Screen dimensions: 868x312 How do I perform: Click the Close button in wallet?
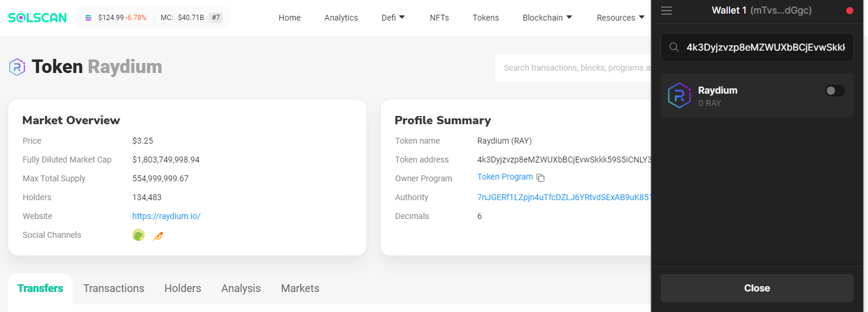[x=757, y=288]
